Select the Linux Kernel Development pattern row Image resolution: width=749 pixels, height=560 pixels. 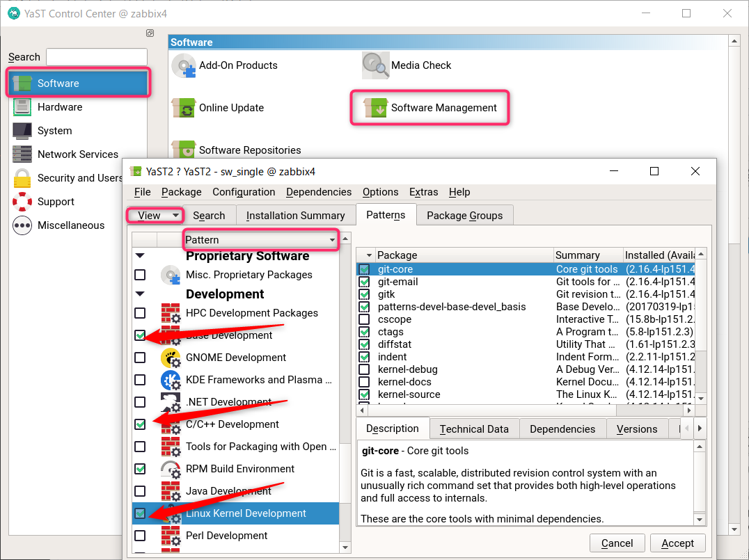tap(235, 513)
